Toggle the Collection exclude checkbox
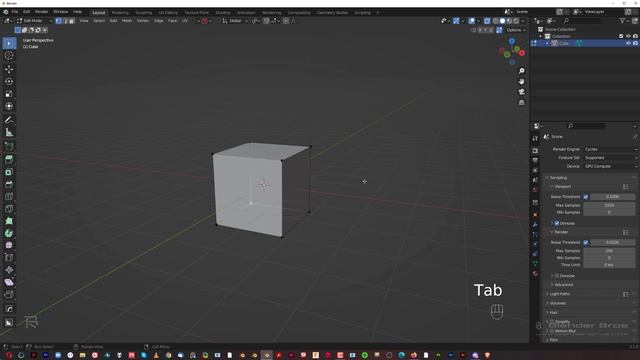The image size is (640, 360). 621,36
